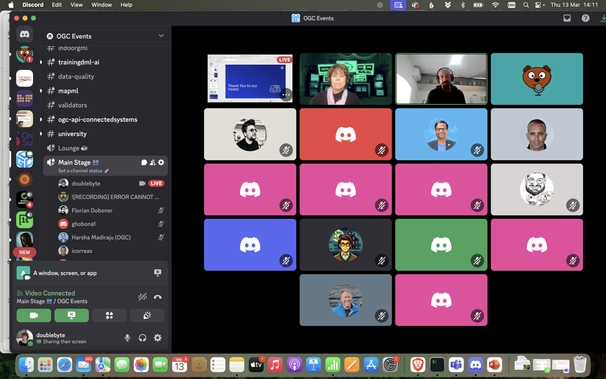Open bear avatar server in sidebar
This screenshot has width=606, height=379.
(x=24, y=54)
